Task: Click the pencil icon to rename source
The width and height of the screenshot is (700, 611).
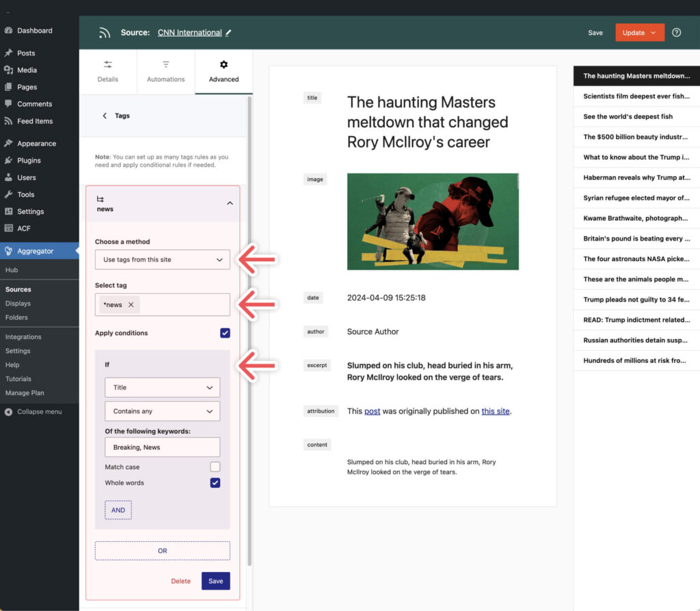Action: coord(228,33)
